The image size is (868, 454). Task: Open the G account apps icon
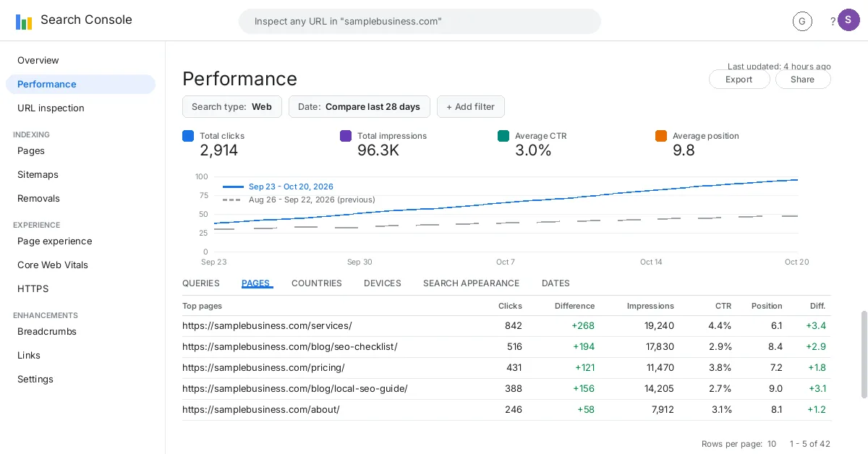pos(802,22)
